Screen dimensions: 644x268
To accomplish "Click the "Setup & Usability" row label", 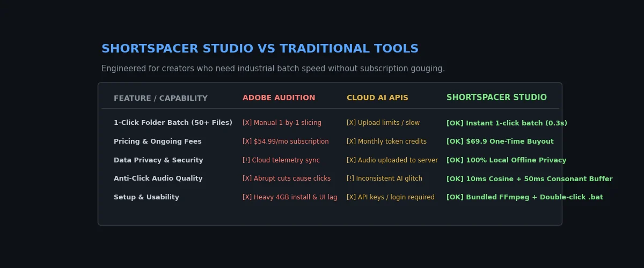I will [x=147, y=197].
